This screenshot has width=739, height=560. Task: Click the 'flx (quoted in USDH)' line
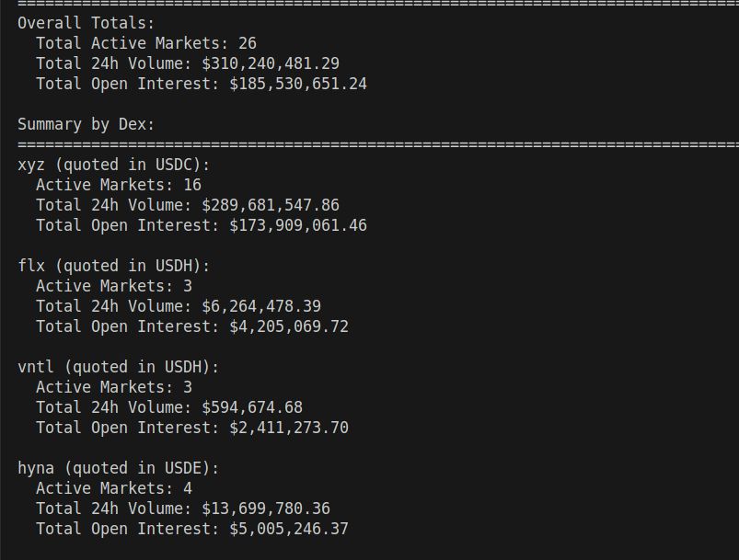coord(114,266)
